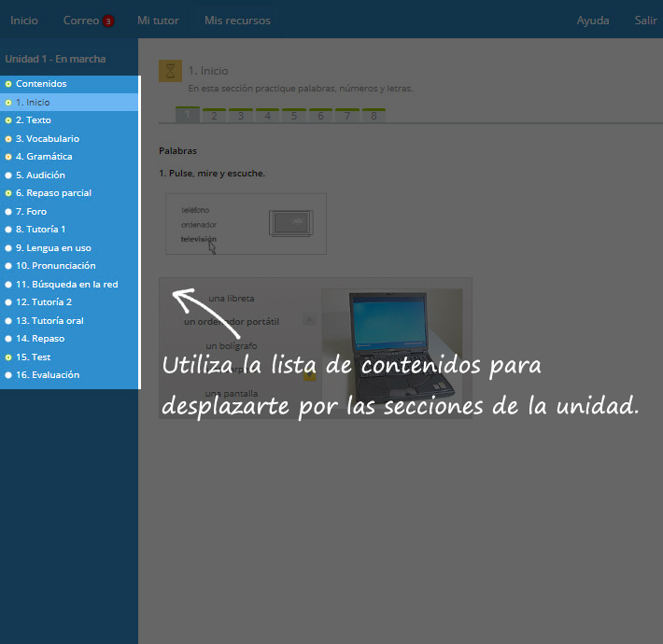Click Salir to log out
Screen dimensions: 663x644
tap(645, 21)
